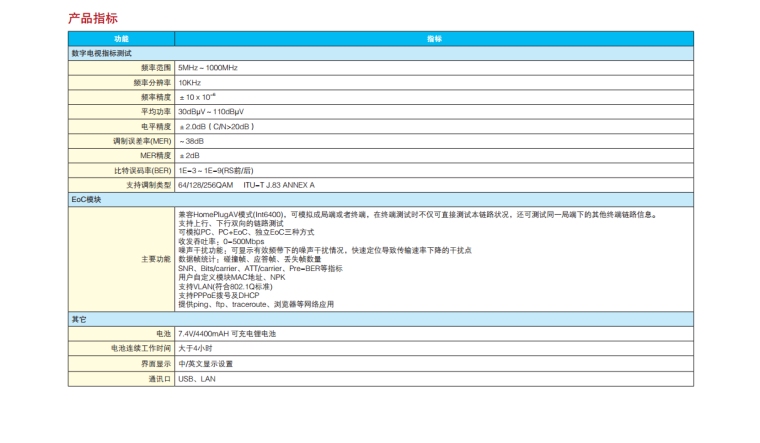The width and height of the screenshot is (760, 443).
Task: Click the 功能 column header
Action: coord(121,38)
